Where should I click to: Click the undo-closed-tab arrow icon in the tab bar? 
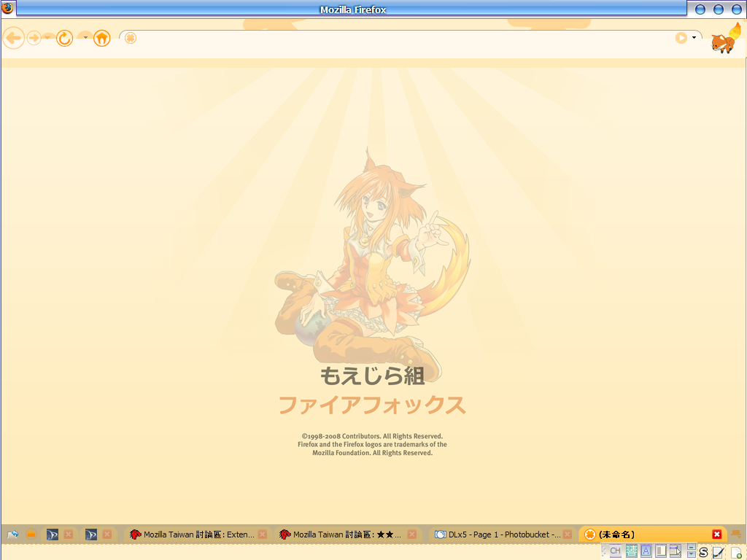(x=13, y=534)
